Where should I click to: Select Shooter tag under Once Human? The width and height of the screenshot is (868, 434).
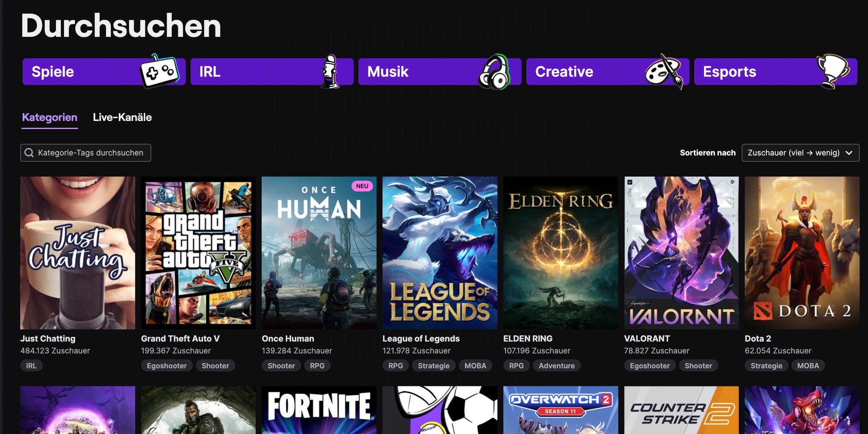281,366
